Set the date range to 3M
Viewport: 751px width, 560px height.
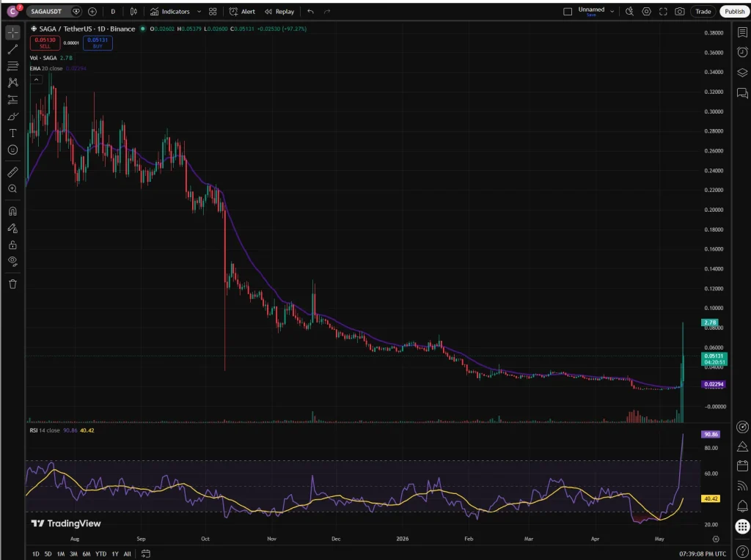[x=73, y=554]
